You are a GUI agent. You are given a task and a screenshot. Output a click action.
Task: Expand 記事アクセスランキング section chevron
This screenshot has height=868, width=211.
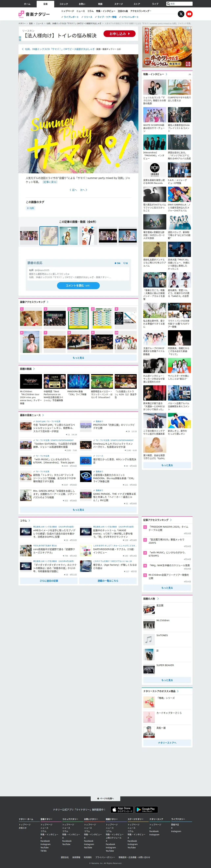point(171,520)
